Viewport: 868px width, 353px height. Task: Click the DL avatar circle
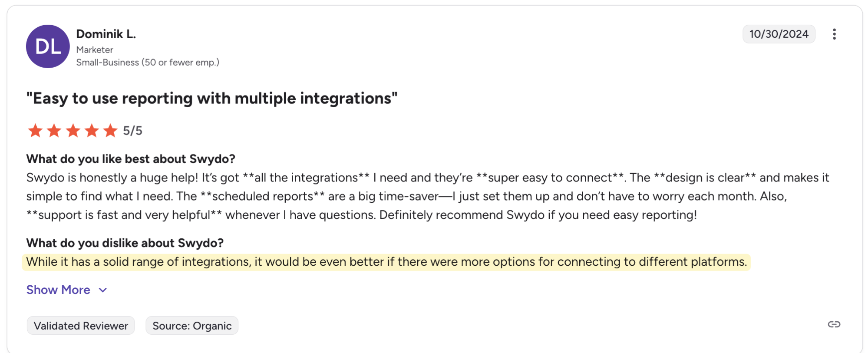pos(48,46)
